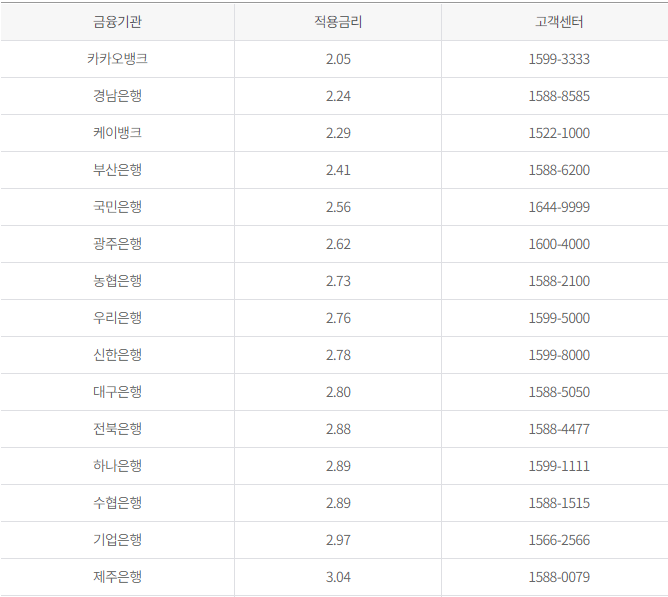Click phone number 1600-4000
This screenshot has height=597, width=668.
pos(559,244)
